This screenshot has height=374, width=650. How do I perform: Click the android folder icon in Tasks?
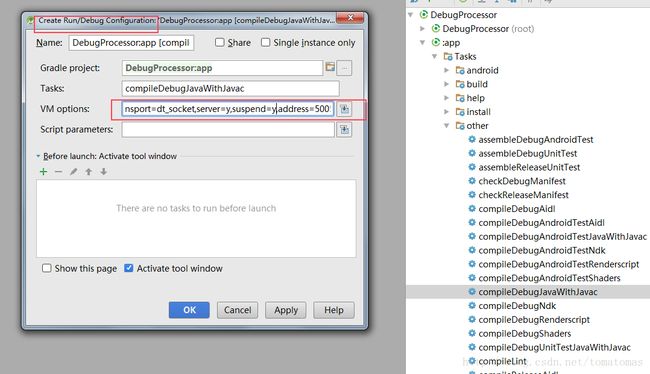(x=460, y=70)
